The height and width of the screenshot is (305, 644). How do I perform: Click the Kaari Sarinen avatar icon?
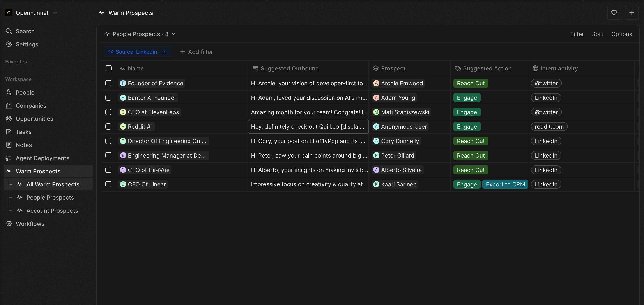click(x=376, y=184)
